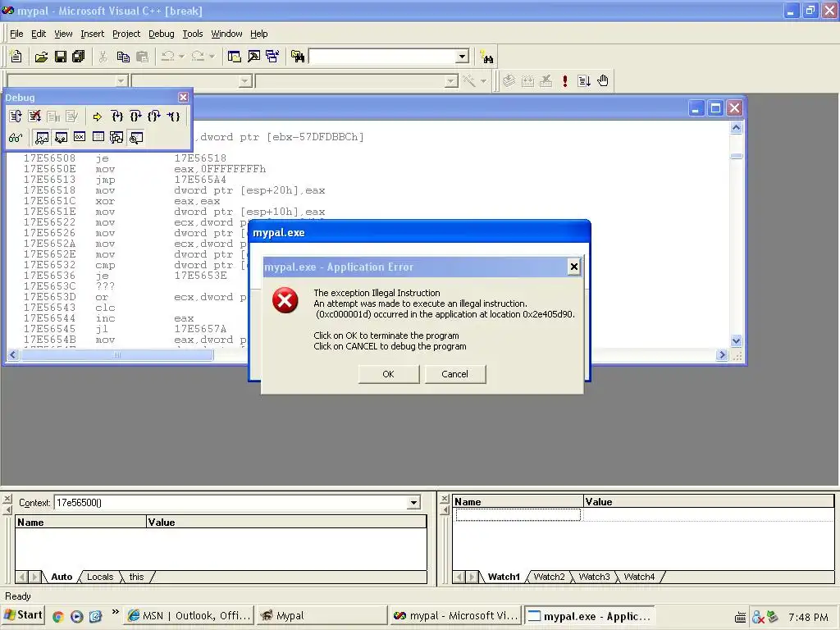This screenshot has width=840, height=630.
Task: Toggle the Registers window button
Action: (80, 138)
